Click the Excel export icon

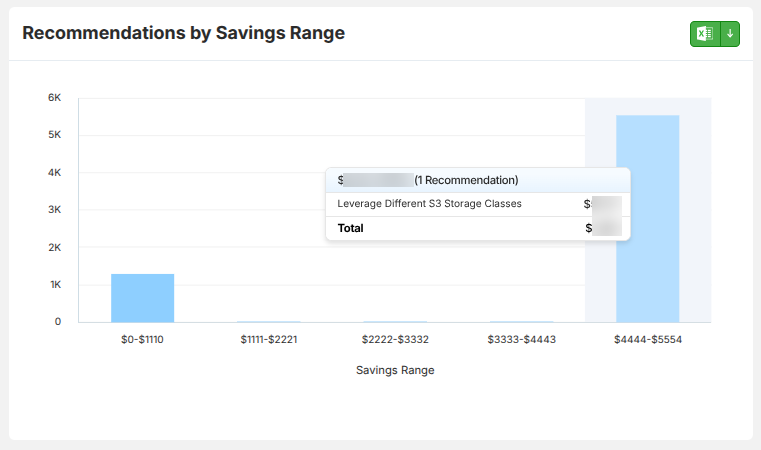(705, 34)
